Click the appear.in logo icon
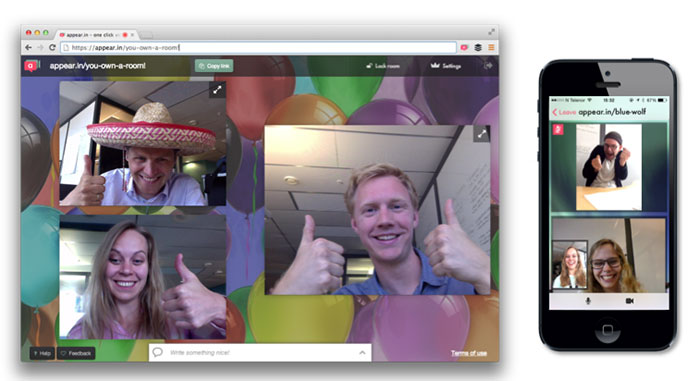This screenshot has width=700, height=381. 31,66
